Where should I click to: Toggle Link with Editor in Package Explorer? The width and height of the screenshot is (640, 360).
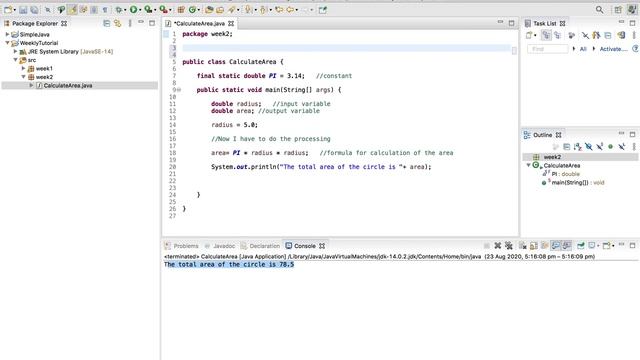click(118, 23)
